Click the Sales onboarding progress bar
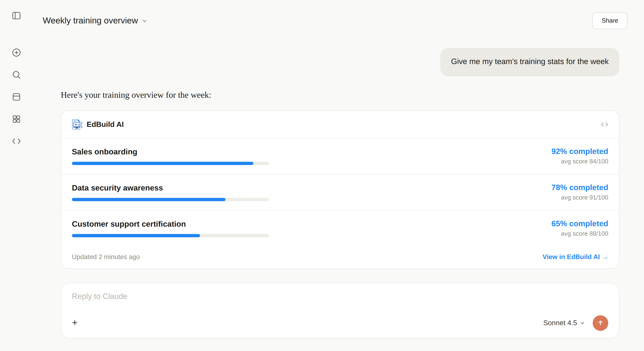The height and width of the screenshot is (351, 644). tap(170, 163)
